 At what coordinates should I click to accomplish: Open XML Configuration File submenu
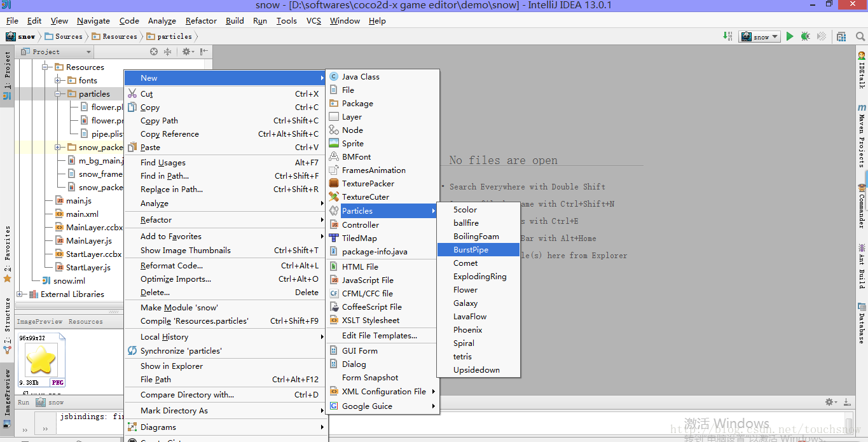[382, 391]
